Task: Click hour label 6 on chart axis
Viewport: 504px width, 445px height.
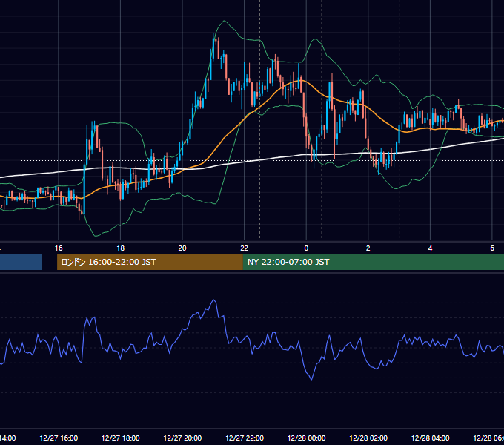Action: coord(492,248)
